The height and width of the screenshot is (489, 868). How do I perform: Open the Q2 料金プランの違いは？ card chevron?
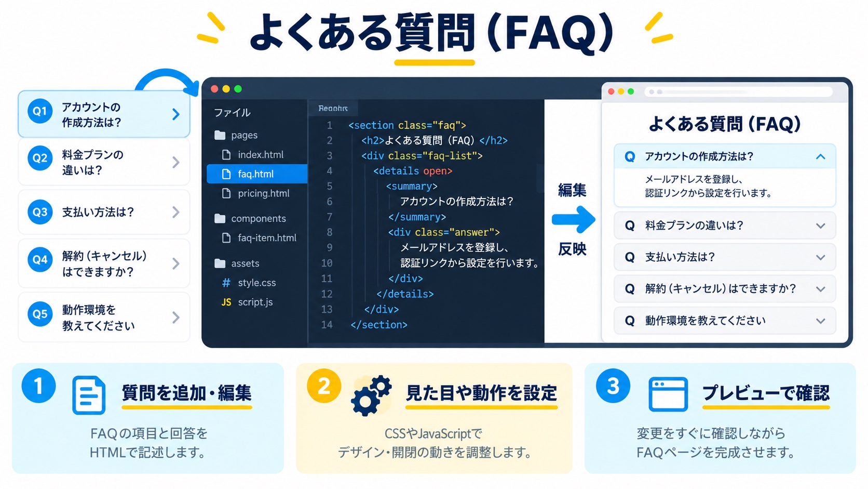176,163
